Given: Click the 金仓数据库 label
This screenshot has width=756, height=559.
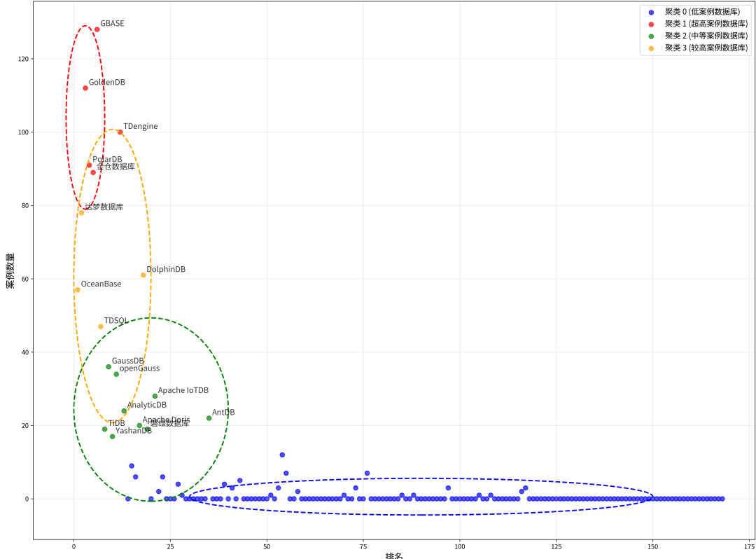Looking at the screenshot, I should pos(115,167).
